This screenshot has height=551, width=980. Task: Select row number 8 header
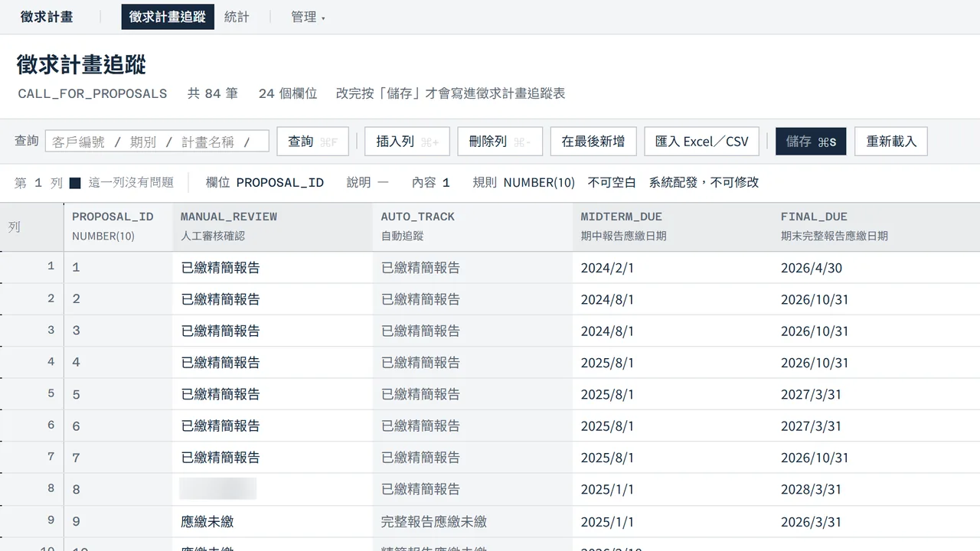click(x=32, y=488)
